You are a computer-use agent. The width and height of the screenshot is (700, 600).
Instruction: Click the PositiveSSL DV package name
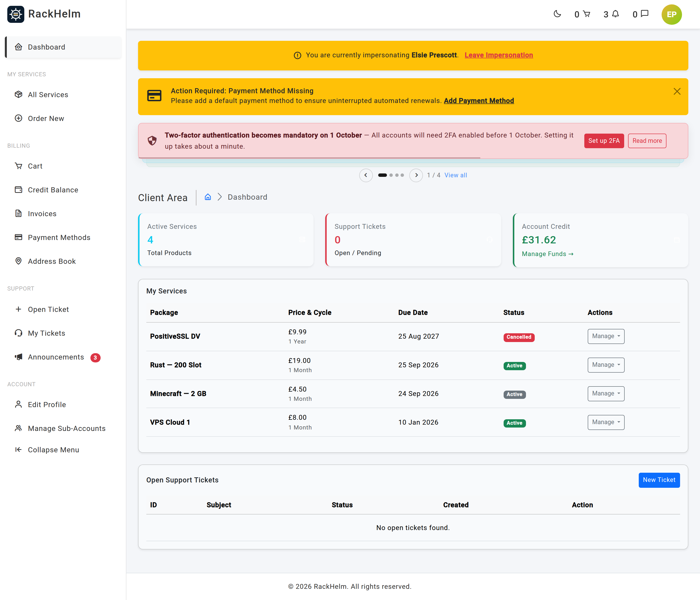click(x=175, y=336)
